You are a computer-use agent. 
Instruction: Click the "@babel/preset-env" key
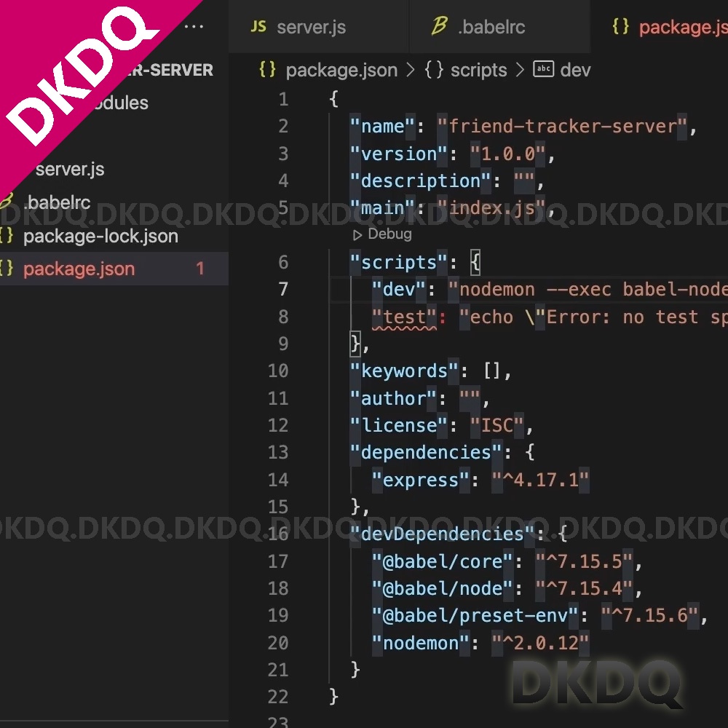[475, 616]
